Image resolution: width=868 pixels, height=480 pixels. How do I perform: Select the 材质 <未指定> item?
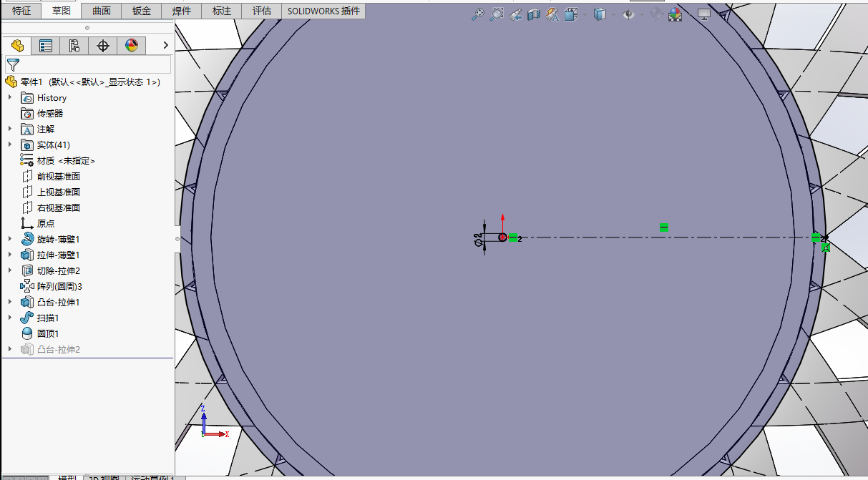click(58, 160)
